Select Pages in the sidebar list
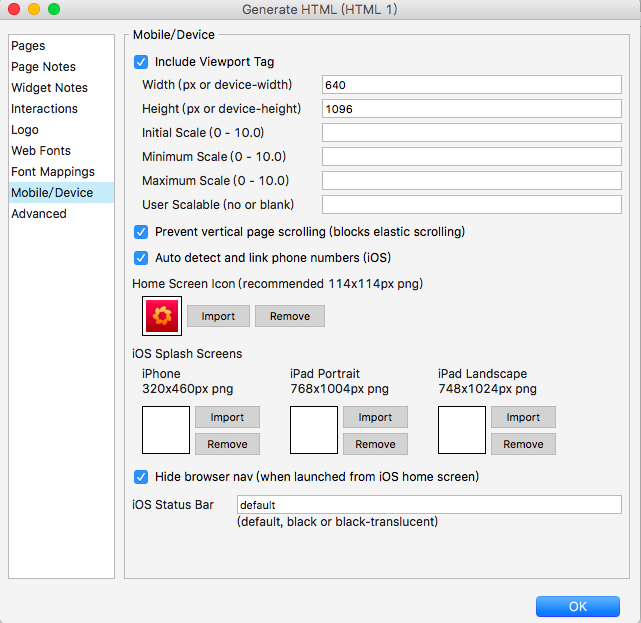This screenshot has height=623, width=641. [x=61, y=46]
